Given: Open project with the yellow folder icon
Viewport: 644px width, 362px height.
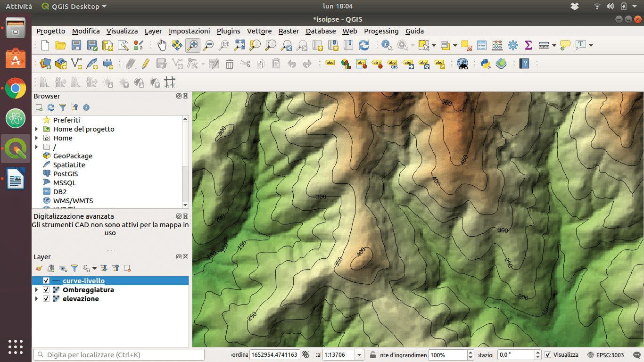Looking at the screenshot, I should pos(61,45).
